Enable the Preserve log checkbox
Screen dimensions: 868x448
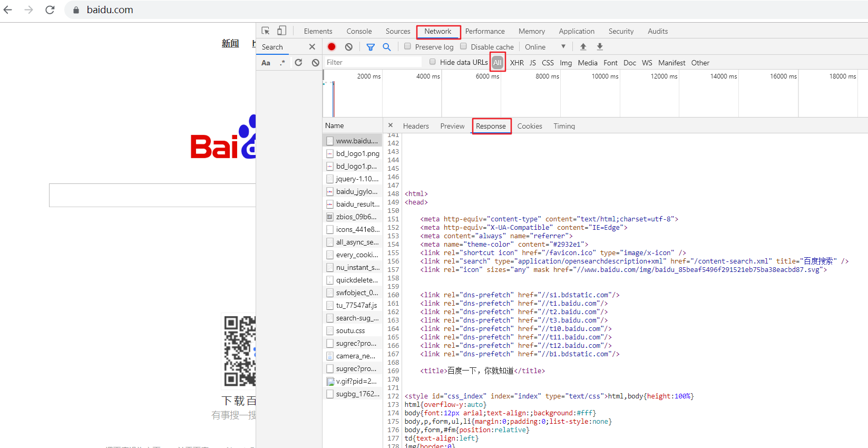coord(407,46)
